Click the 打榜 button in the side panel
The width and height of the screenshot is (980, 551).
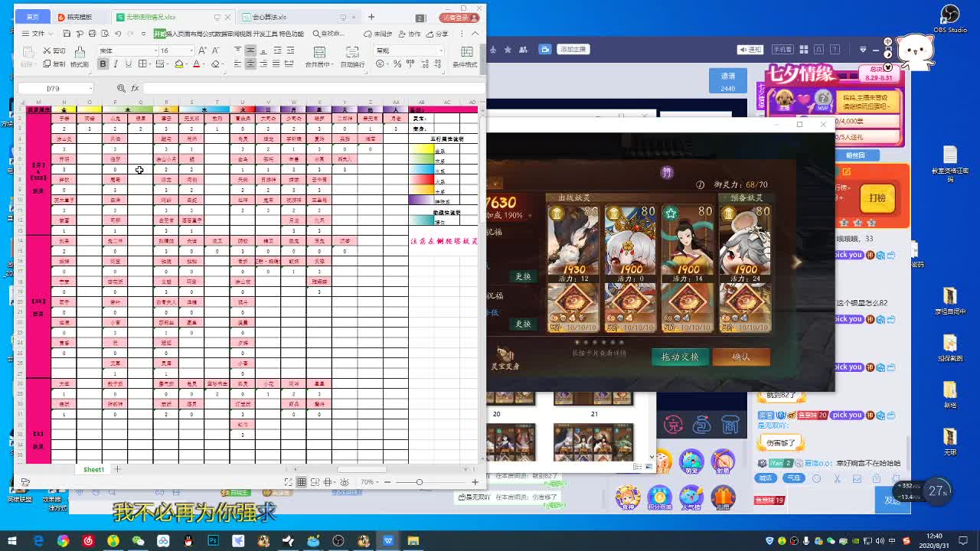(877, 197)
